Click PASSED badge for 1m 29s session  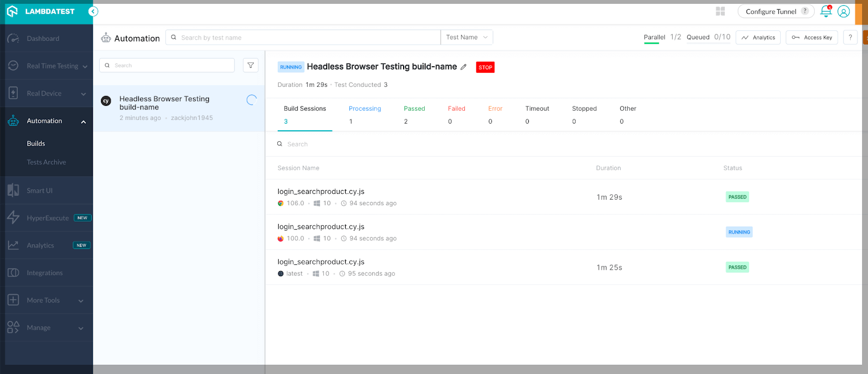pyautogui.click(x=737, y=197)
